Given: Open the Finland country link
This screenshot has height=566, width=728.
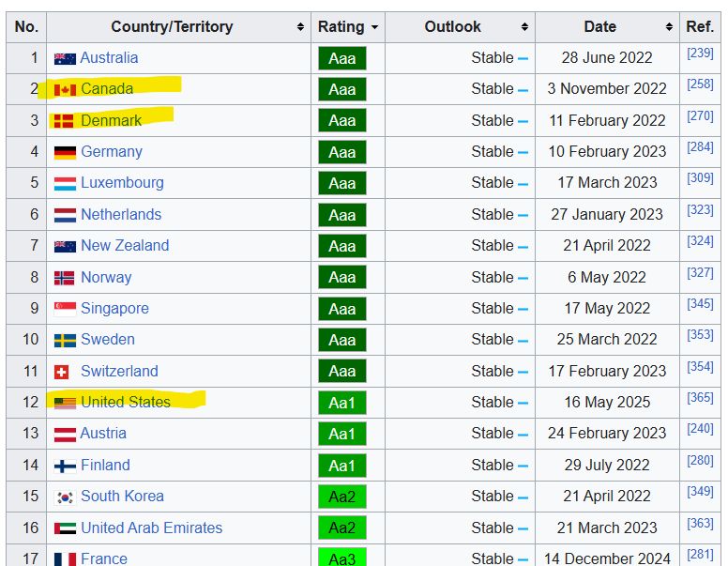Looking at the screenshot, I should click(x=105, y=465).
